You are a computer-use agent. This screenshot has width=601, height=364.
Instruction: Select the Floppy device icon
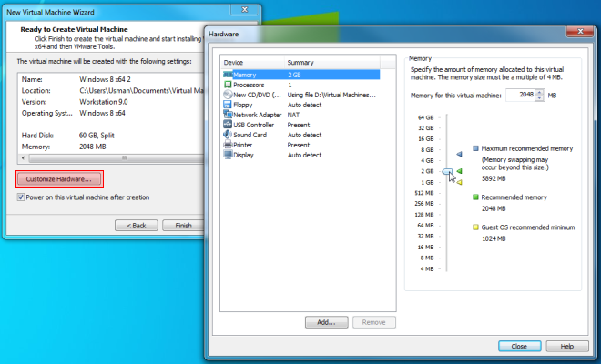tap(228, 105)
